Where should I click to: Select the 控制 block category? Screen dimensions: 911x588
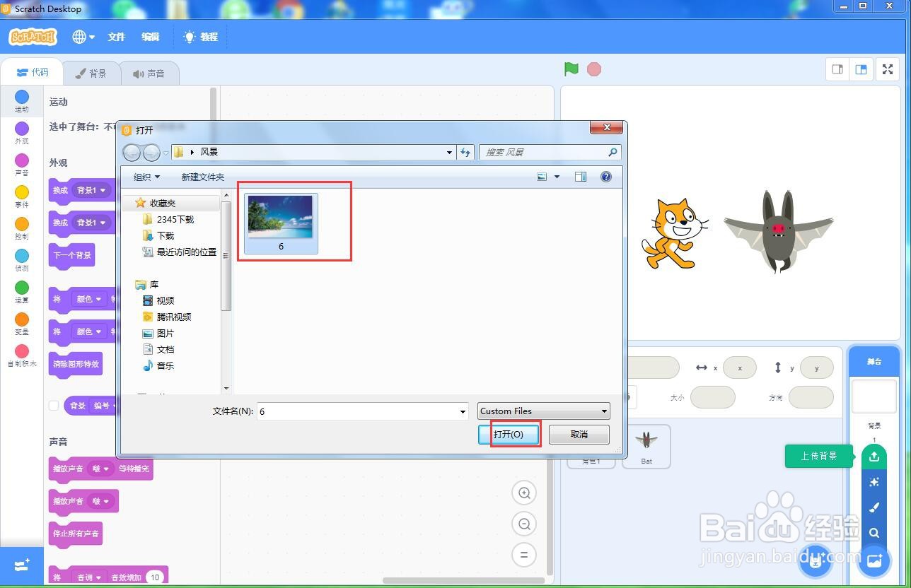coord(22,228)
